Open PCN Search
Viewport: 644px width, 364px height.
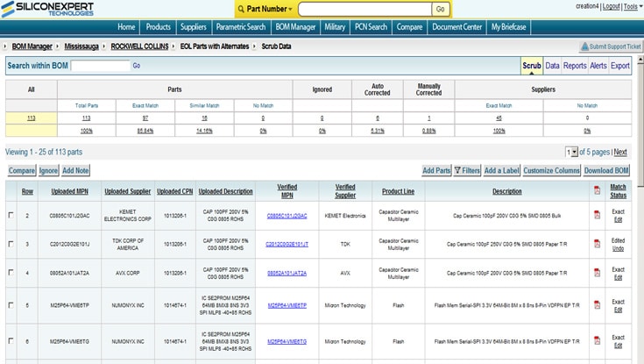pyautogui.click(x=371, y=27)
